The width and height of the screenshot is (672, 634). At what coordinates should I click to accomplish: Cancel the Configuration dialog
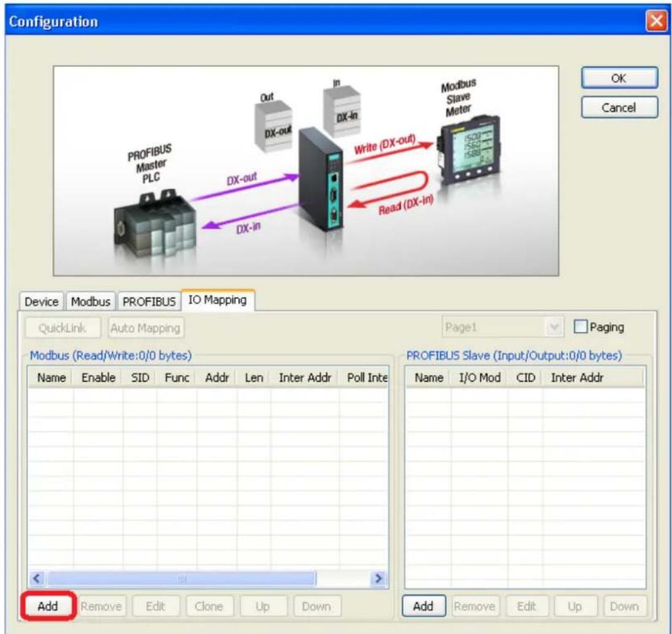click(x=619, y=107)
